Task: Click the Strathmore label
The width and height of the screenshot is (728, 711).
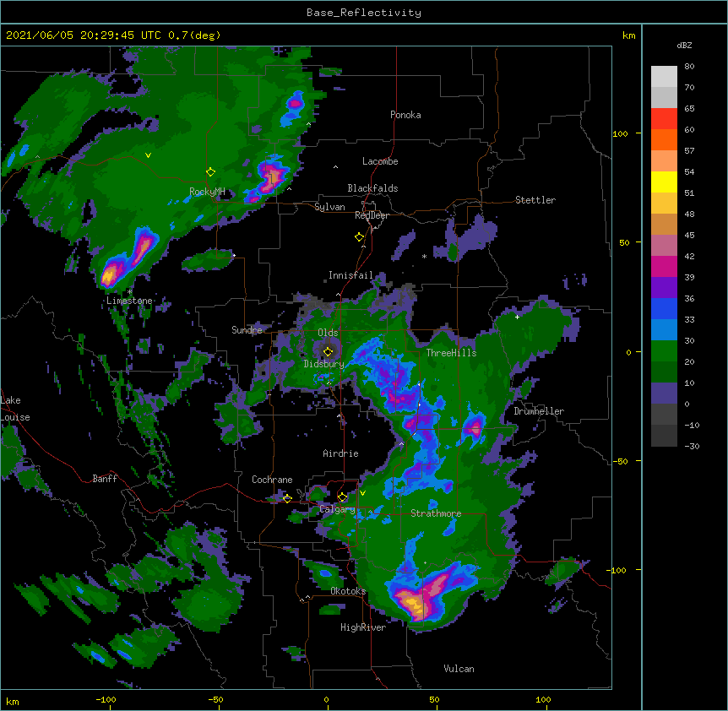Action: 436,513
